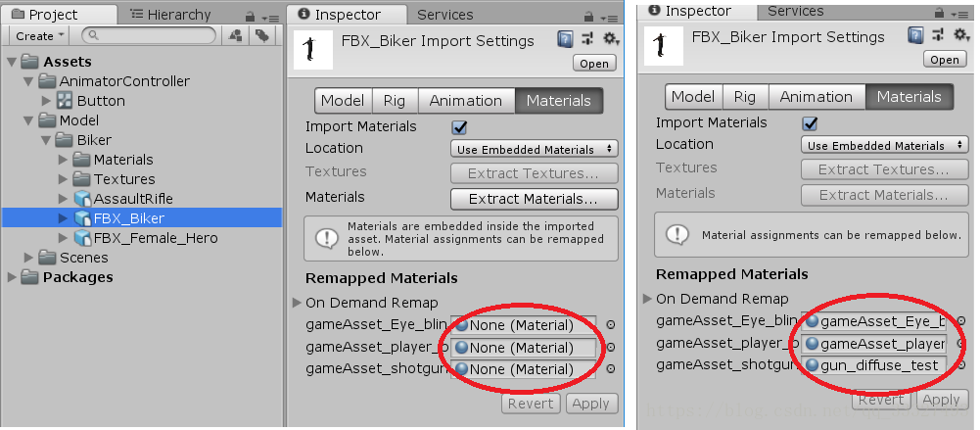Collapse the AnimatorController folder
The height and width of the screenshot is (430, 980).
[28, 81]
